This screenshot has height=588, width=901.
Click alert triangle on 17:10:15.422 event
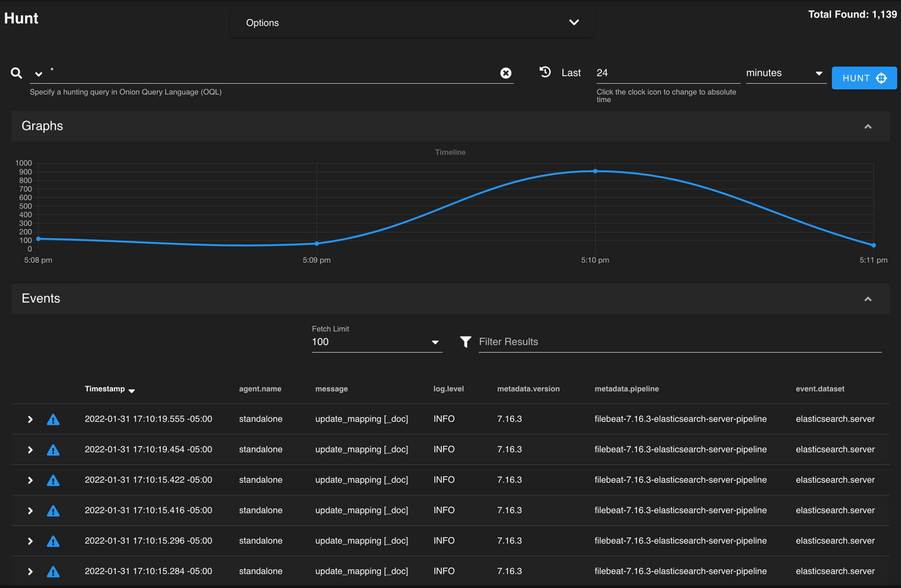coord(53,480)
